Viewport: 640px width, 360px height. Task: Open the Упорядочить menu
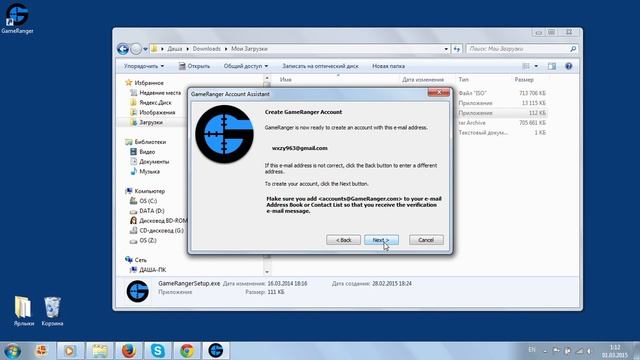click(x=144, y=66)
